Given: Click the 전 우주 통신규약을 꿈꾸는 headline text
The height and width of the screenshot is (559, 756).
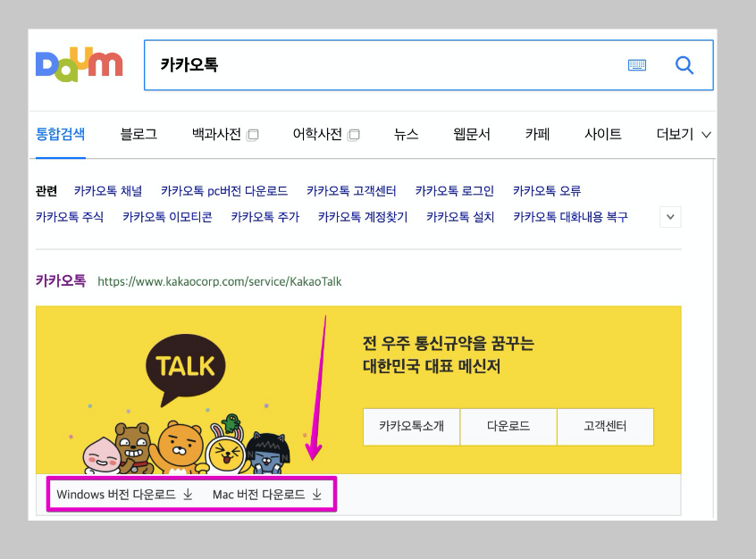Looking at the screenshot, I should pyautogui.click(x=449, y=344).
